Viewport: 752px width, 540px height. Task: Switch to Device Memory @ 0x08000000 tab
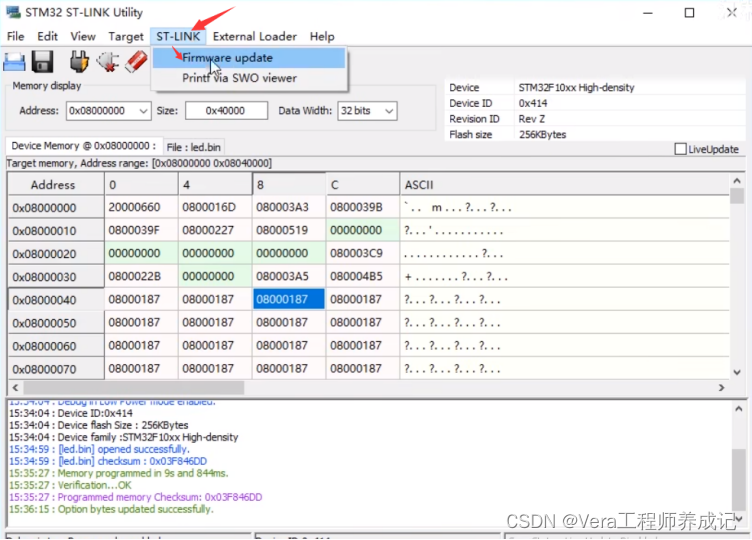point(84,146)
